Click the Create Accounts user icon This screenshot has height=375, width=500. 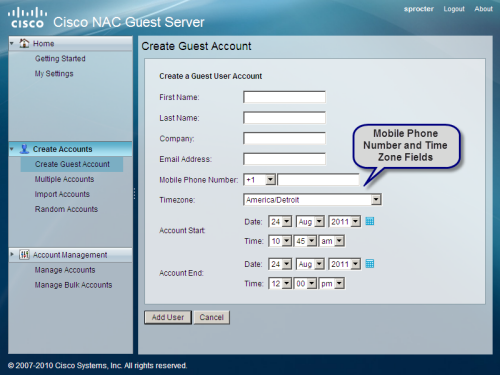(24, 149)
